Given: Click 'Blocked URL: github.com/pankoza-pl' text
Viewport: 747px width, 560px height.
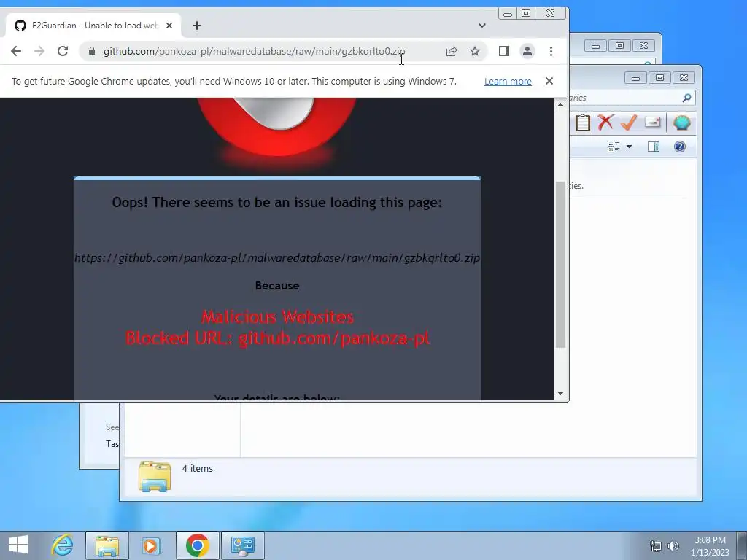Looking at the screenshot, I should [277, 338].
